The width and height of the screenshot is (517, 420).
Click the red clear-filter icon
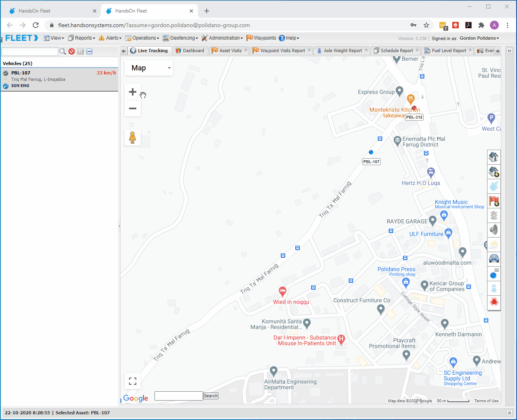click(x=72, y=51)
